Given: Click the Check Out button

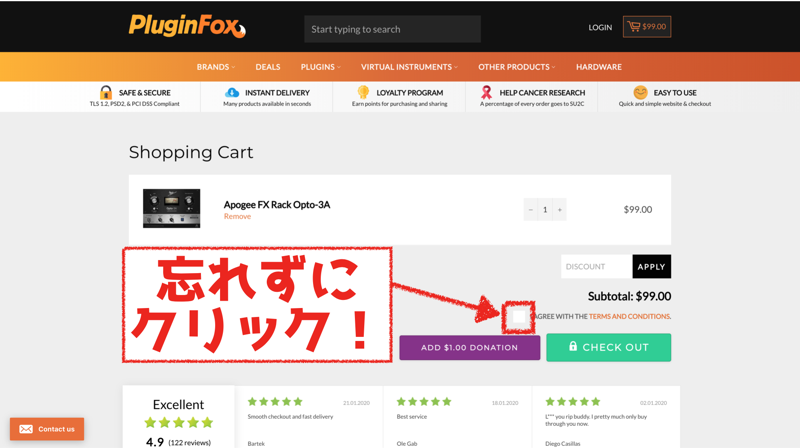Looking at the screenshot, I should coord(609,347).
